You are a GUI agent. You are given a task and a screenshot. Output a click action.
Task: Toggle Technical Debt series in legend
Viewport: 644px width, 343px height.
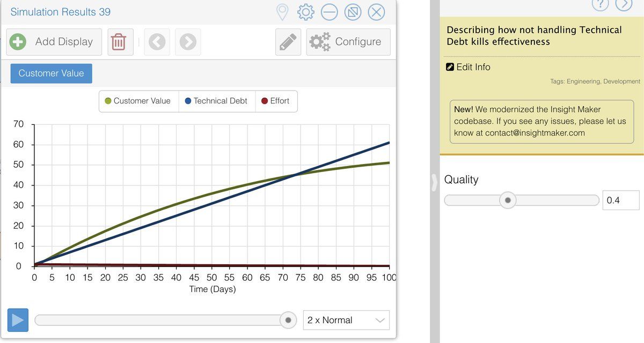(216, 101)
